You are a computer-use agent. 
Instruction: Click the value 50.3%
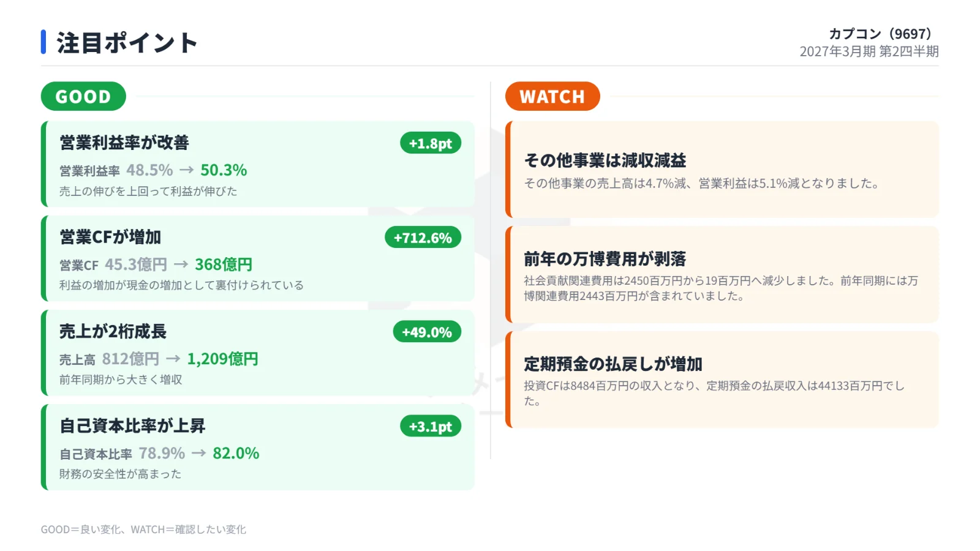click(x=224, y=170)
